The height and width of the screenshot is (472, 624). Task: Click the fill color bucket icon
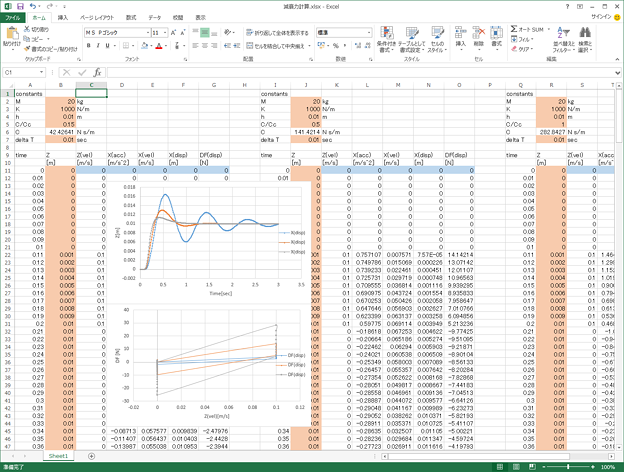tap(144, 46)
